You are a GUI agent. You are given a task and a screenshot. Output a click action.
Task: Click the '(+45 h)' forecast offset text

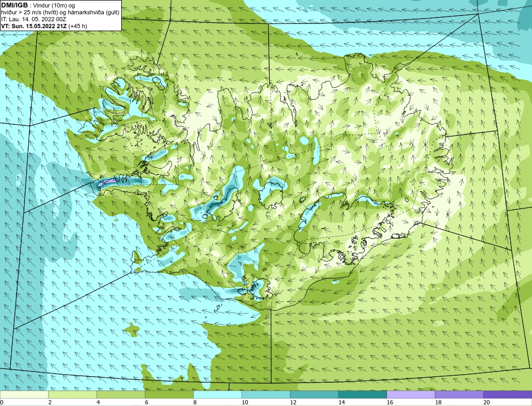[78, 26]
